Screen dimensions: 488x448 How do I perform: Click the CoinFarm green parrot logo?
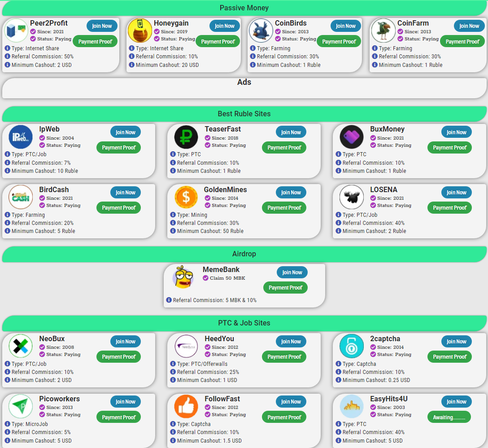pos(383,31)
